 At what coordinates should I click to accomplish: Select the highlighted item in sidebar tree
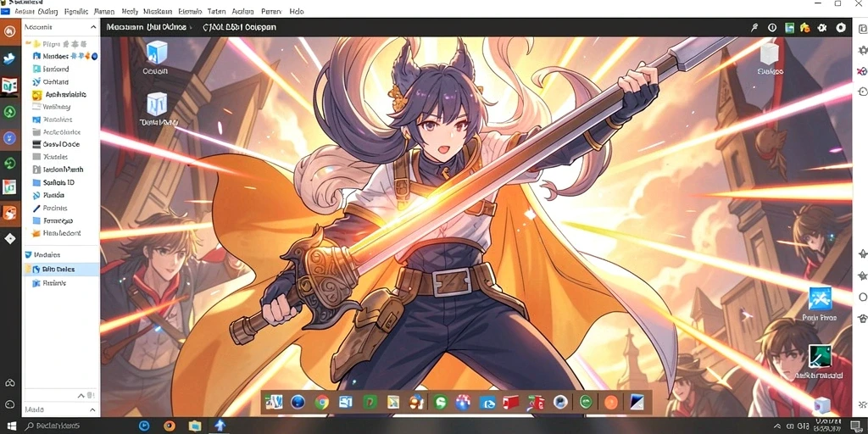(61, 270)
